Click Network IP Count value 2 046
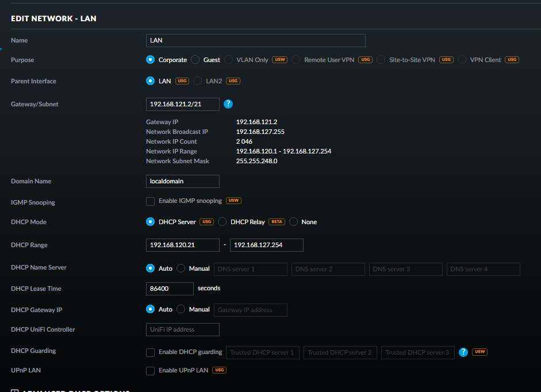541x392 pixels. [x=244, y=141]
